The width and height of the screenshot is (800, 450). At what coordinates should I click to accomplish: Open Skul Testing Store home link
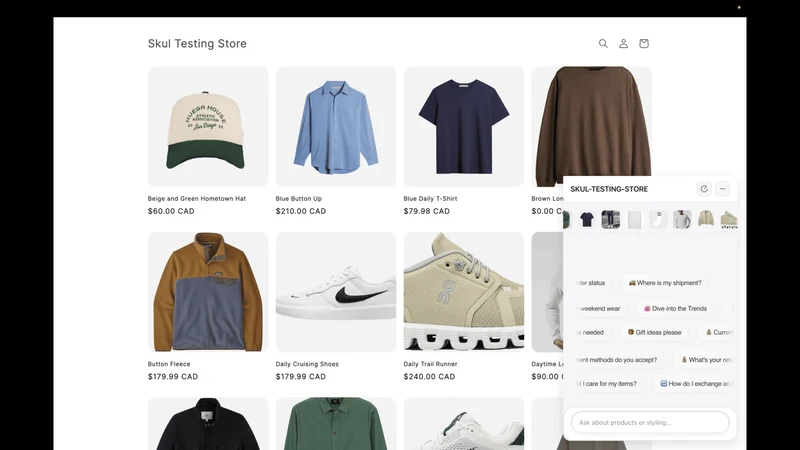[x=197, y=43]
